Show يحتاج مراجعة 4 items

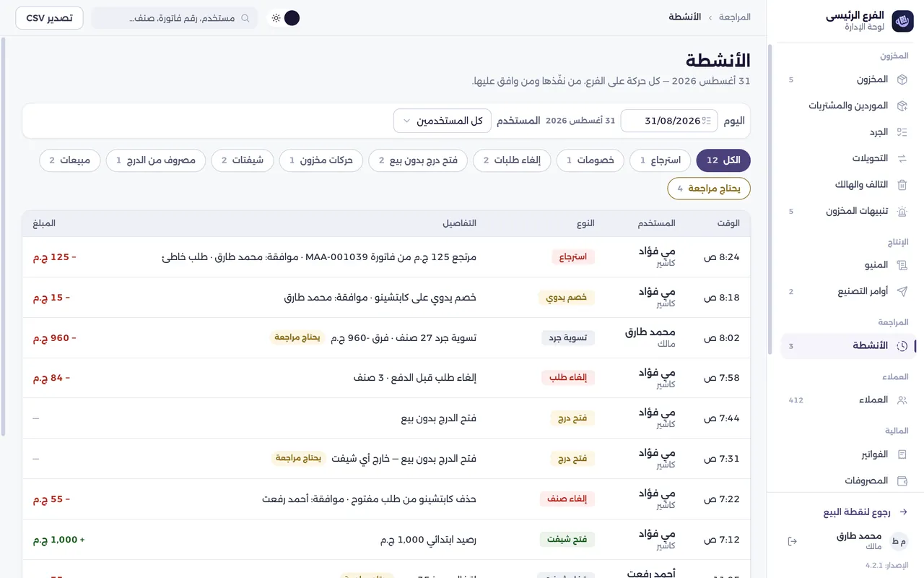click(709, 189)
